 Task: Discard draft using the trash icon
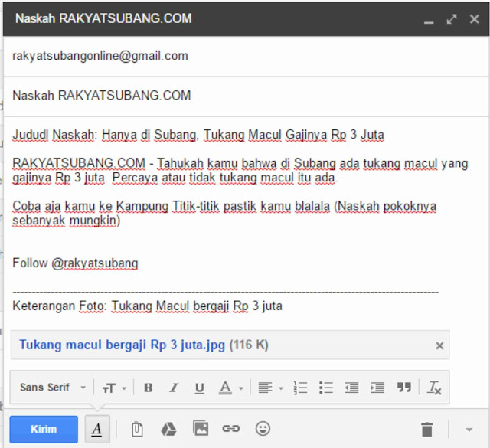[x=427, y=429]
